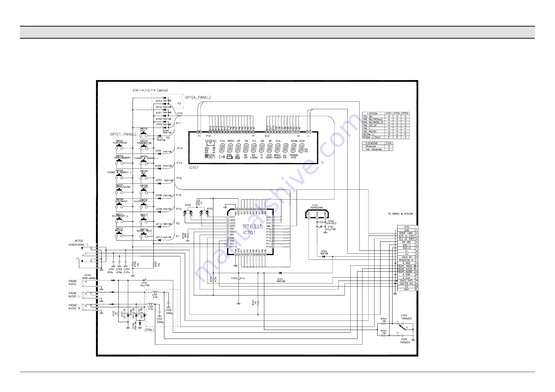555x392 pixels.
Task: Click the D720 1N4148 diode symbol
Action: click(324, 257)
